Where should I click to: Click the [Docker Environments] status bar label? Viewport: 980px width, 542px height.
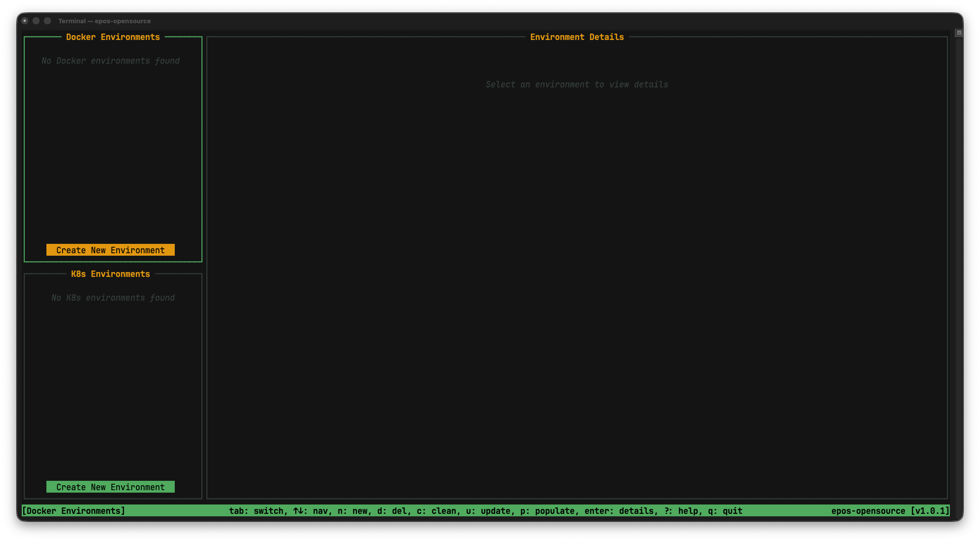coord(74,511)
